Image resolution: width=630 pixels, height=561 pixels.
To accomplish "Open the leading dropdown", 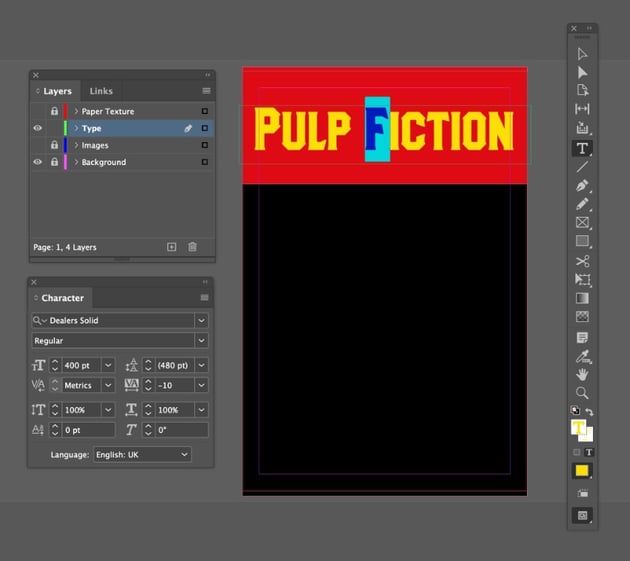I will point(201,365).
